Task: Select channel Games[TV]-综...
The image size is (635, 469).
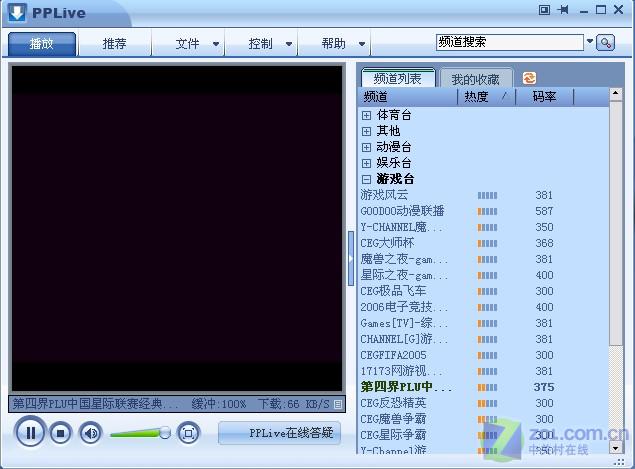Action: pos(404,323)
